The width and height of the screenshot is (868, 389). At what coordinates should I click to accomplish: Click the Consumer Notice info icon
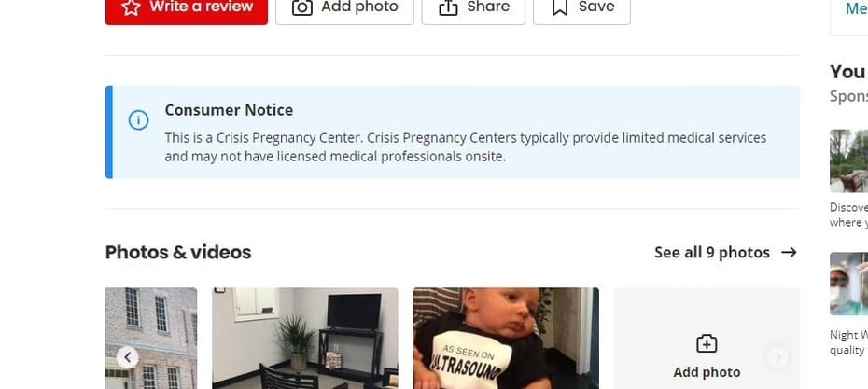pyautogui.click(x=138, y=120)
